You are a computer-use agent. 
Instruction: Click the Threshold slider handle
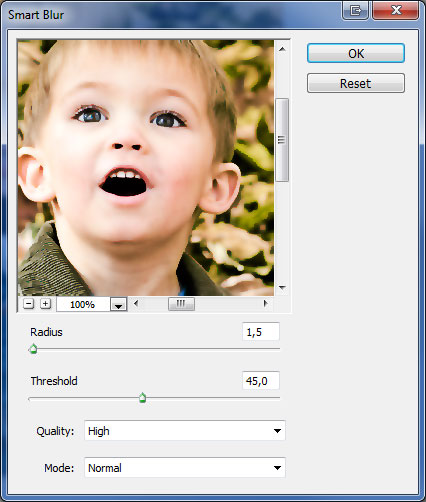coord(142,398)
